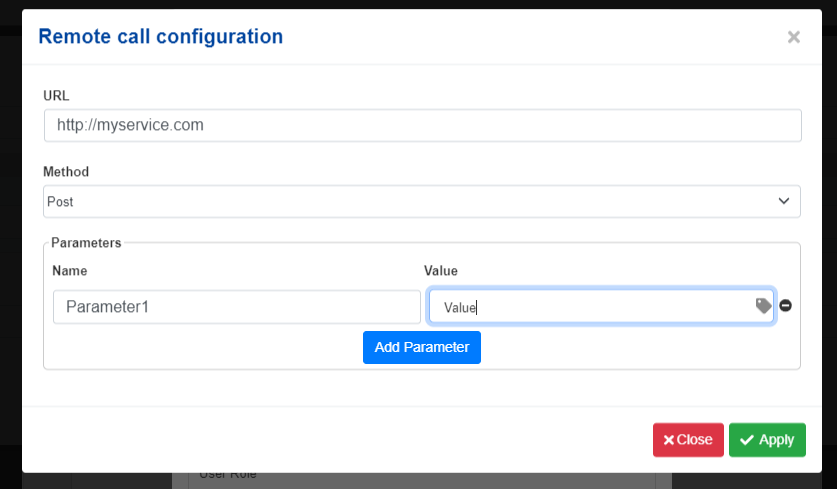
Task: Focus the URL input with http://myservice.com
Action: 423,125
